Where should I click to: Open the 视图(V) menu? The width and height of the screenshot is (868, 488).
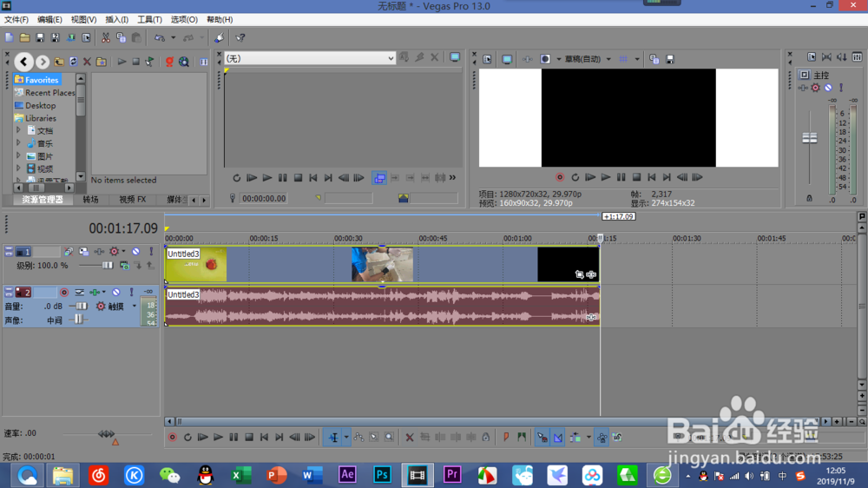(x=83, y=19)
